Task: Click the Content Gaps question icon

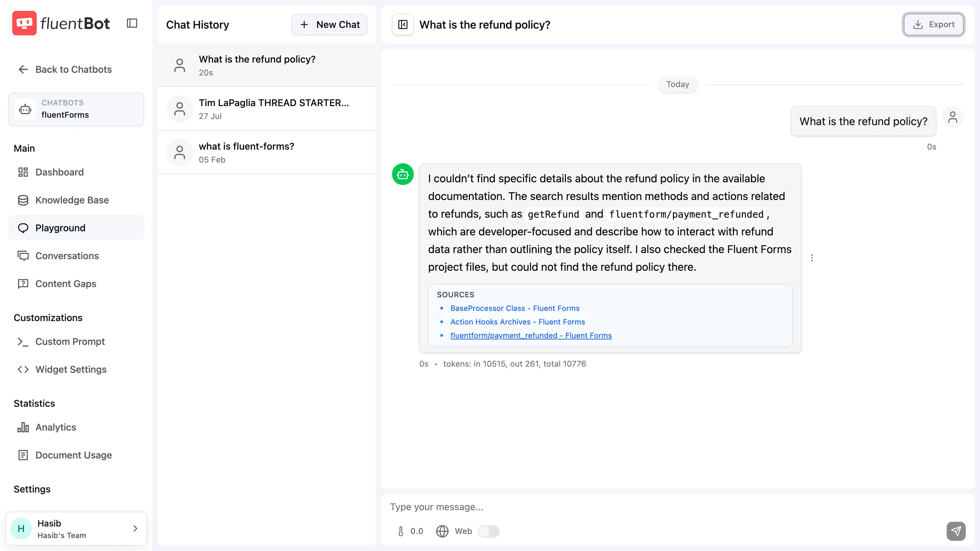Action: pos(23,284)
